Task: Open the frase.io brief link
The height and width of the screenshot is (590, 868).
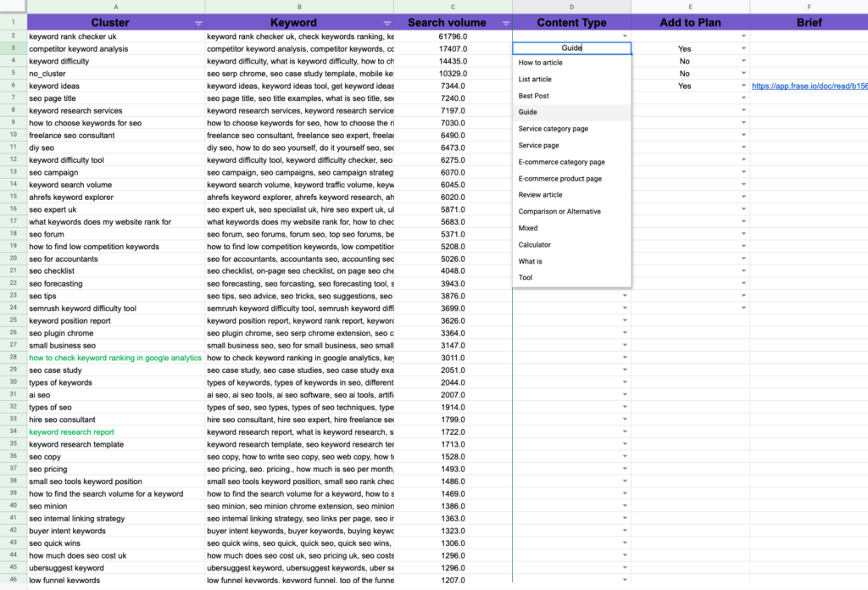Action: pos(809,86)
